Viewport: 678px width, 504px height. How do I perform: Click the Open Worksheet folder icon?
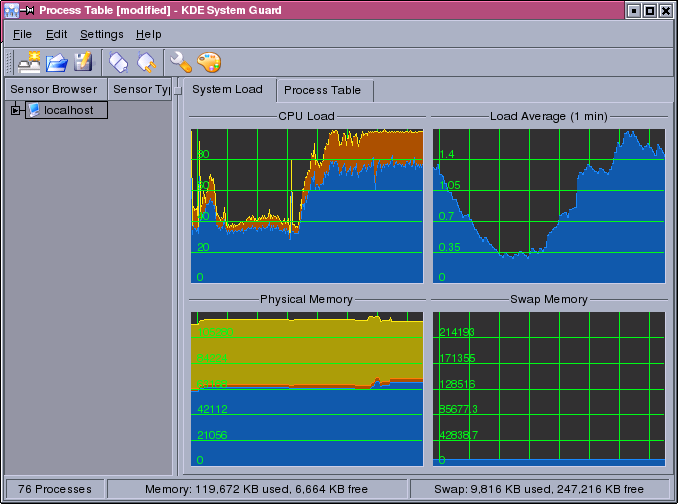click(x=57, y=62)
